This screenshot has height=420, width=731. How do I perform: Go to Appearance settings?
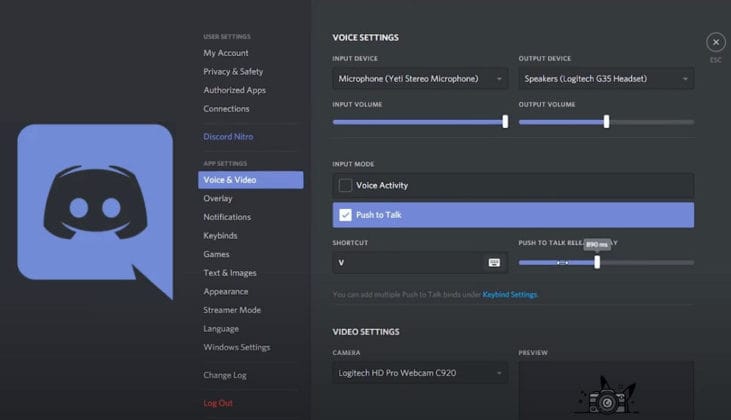[x=226, y=292]
